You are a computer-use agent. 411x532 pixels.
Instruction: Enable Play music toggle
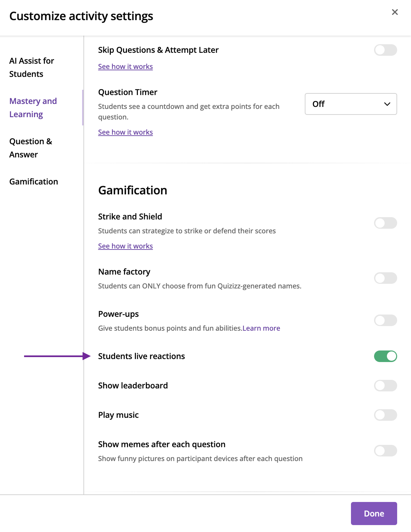coord(385,415)
